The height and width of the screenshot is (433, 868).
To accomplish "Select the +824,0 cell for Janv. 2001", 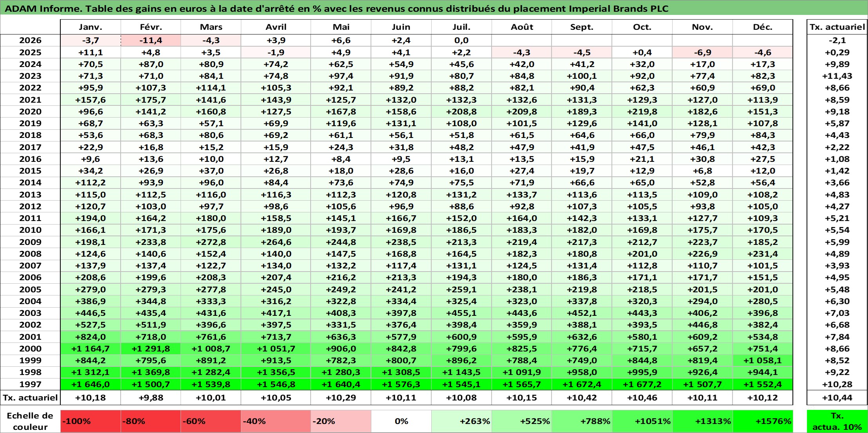I will (x=90, y=337).
